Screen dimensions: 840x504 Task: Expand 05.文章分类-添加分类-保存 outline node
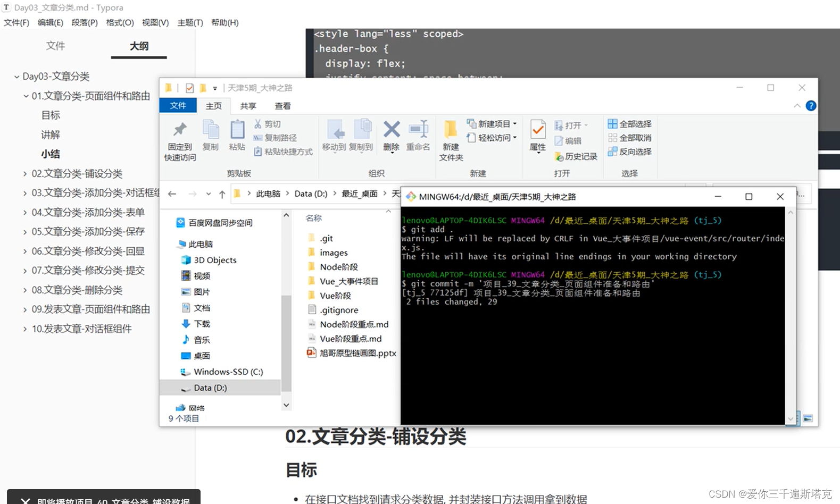25,232
